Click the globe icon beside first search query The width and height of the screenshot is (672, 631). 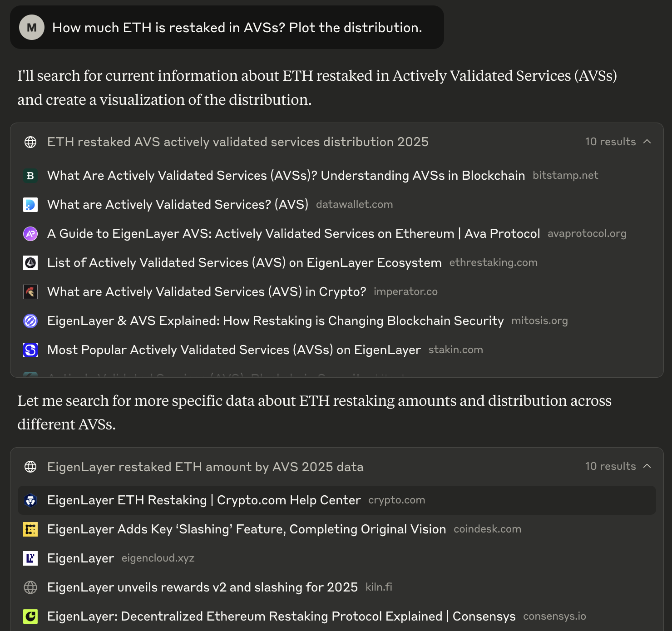pyautogui.click(x=30, y=142)
